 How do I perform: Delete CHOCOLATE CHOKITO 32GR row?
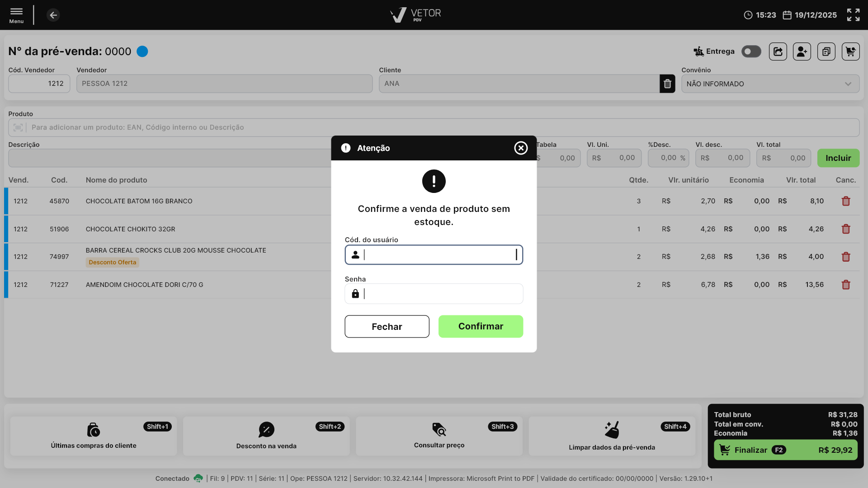coord(846,229)
